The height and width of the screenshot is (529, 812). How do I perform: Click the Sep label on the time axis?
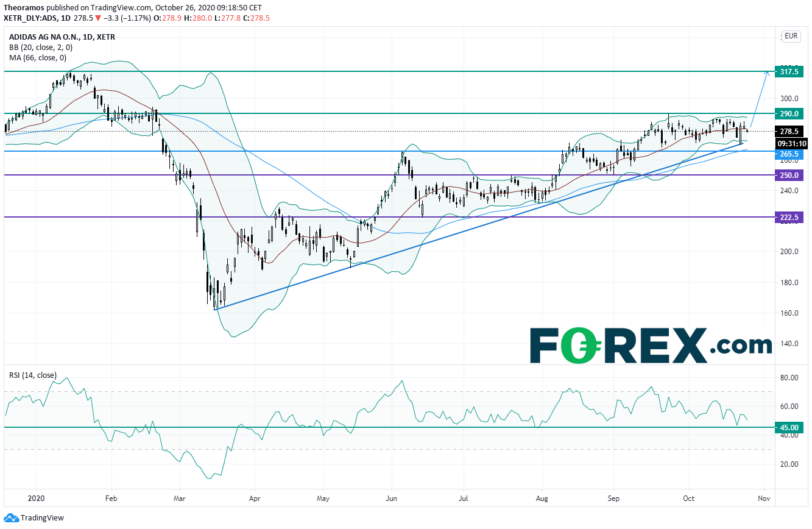[613, 498]
